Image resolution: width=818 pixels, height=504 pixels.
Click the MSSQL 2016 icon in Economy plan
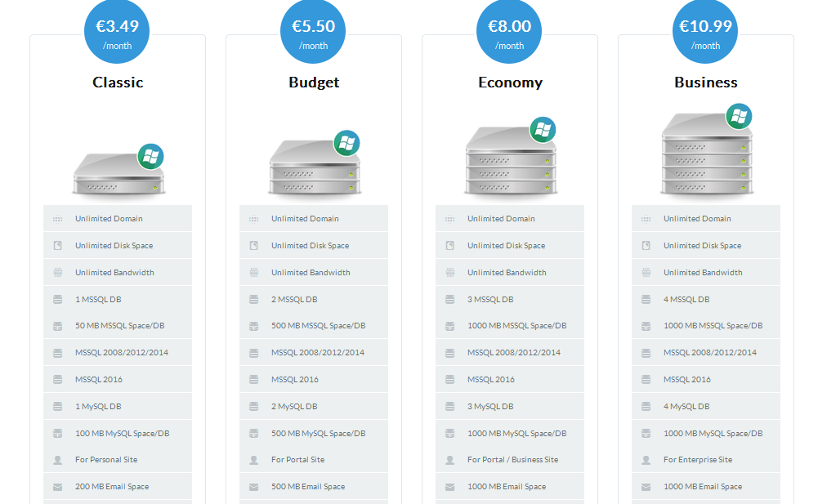pos(449,380)
